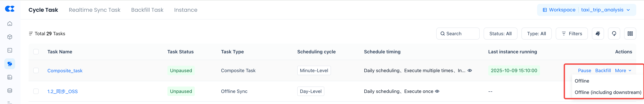Open the Status: All dropdown
The image size is (644, 104).
500,34
